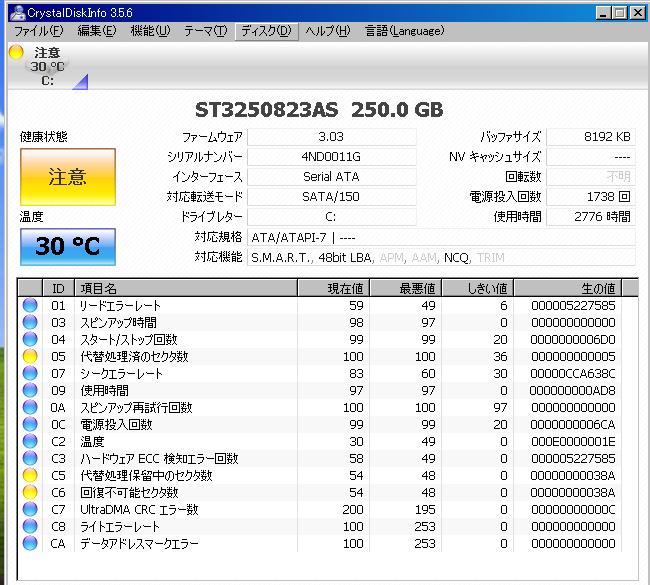650x585 pixels.
Task: Click current value 200 in UltraDMA CRC row
Action: tap(353, 510)
